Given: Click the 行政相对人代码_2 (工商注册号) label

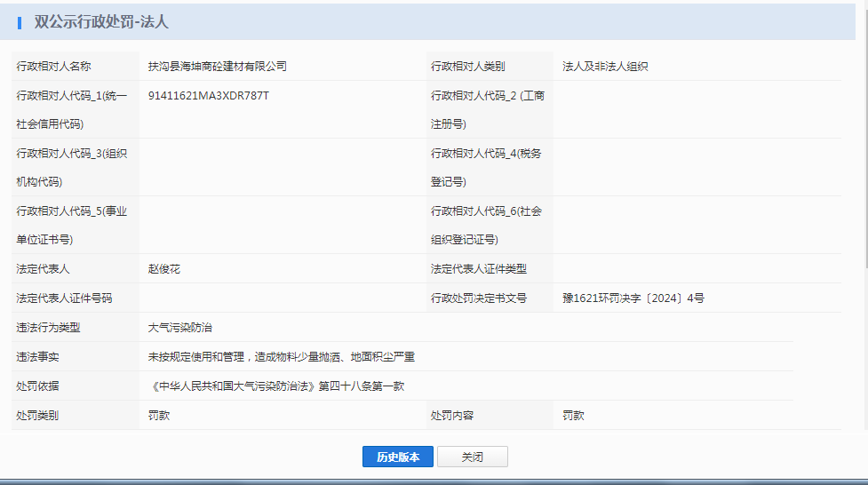Looking at the screenshot, I should [x=488, y=109].
